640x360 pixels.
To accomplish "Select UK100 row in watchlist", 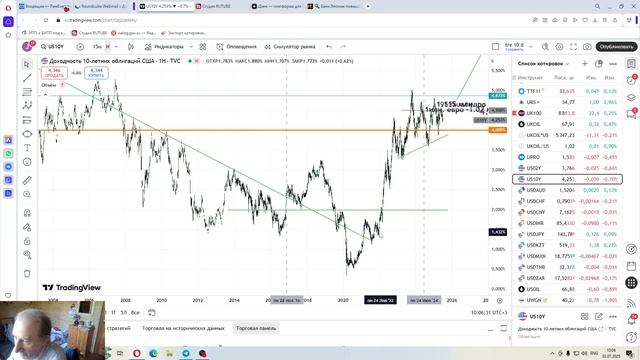I will point(567,113).
